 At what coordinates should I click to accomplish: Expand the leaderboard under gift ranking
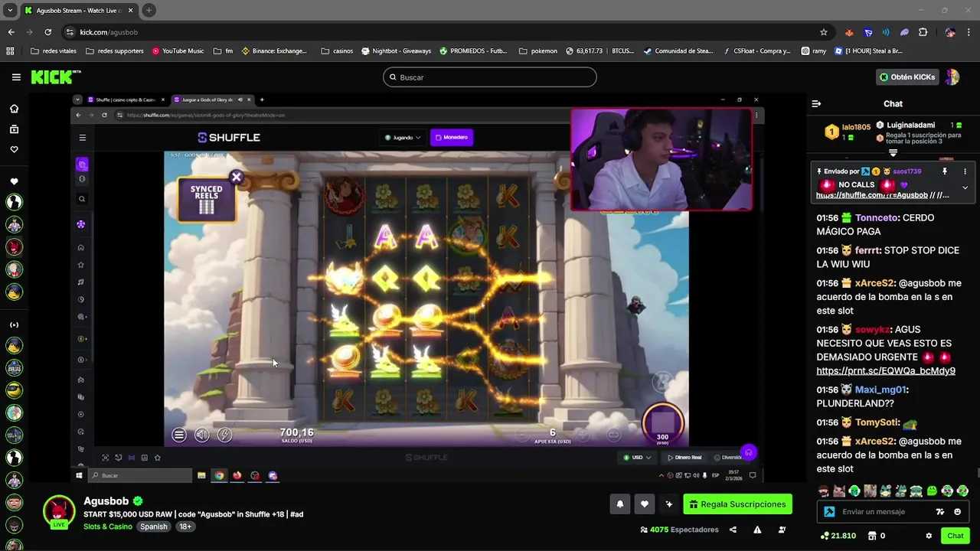[x=893, y=153]
